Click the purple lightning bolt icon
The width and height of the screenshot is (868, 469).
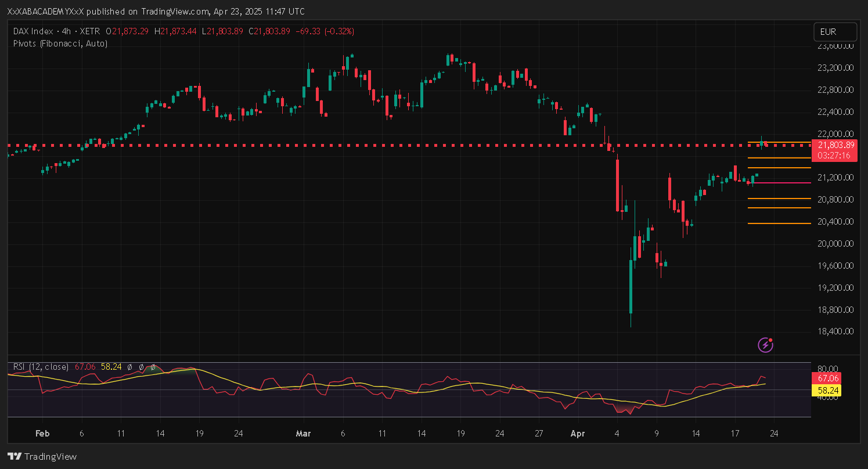click(765, 345)
